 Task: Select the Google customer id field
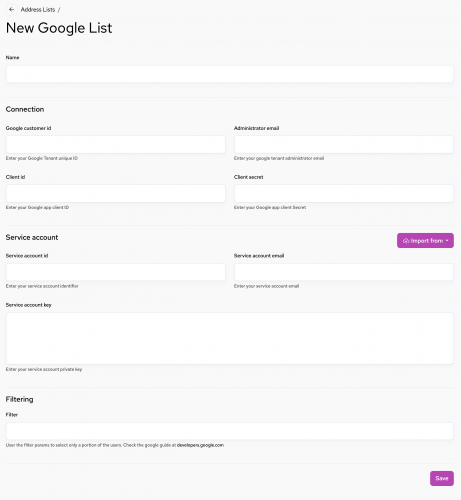116,144
